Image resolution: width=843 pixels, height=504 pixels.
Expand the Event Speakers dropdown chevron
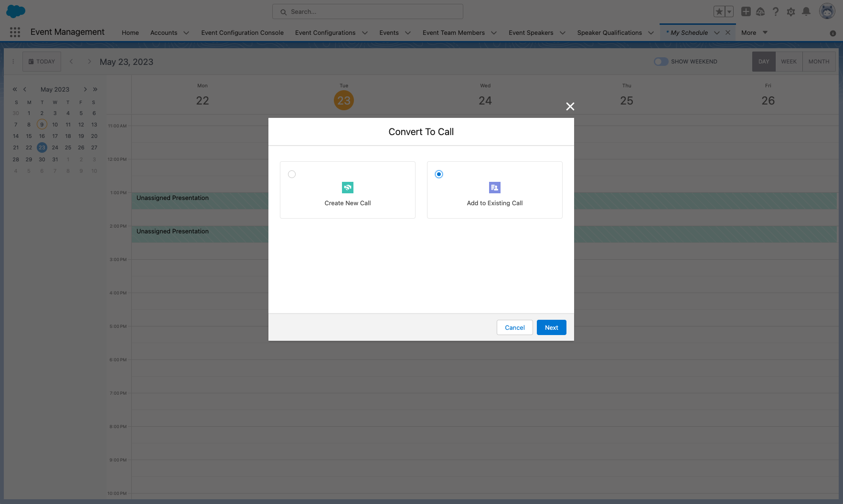click(x=563, y=33)
